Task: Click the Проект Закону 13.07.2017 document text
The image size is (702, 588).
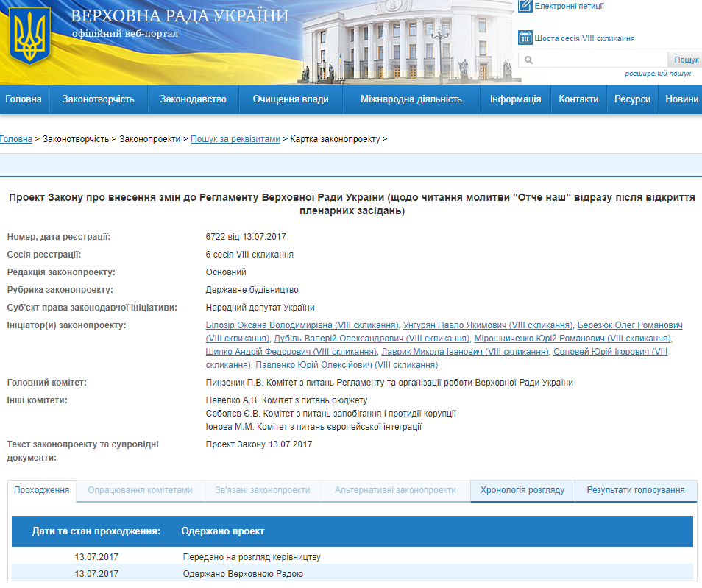Action: [x=259, y=444]
